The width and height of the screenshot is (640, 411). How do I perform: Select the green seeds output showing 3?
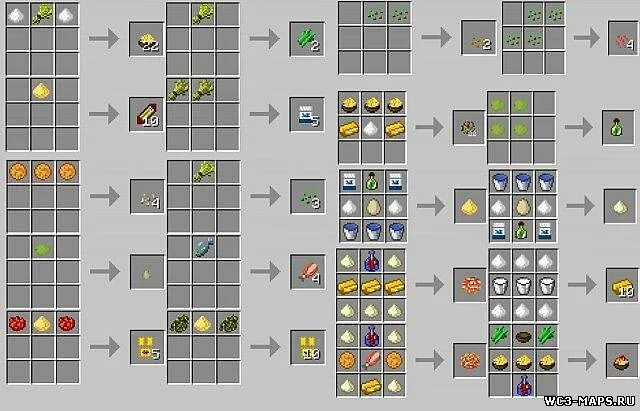click(x=307, y=197)
